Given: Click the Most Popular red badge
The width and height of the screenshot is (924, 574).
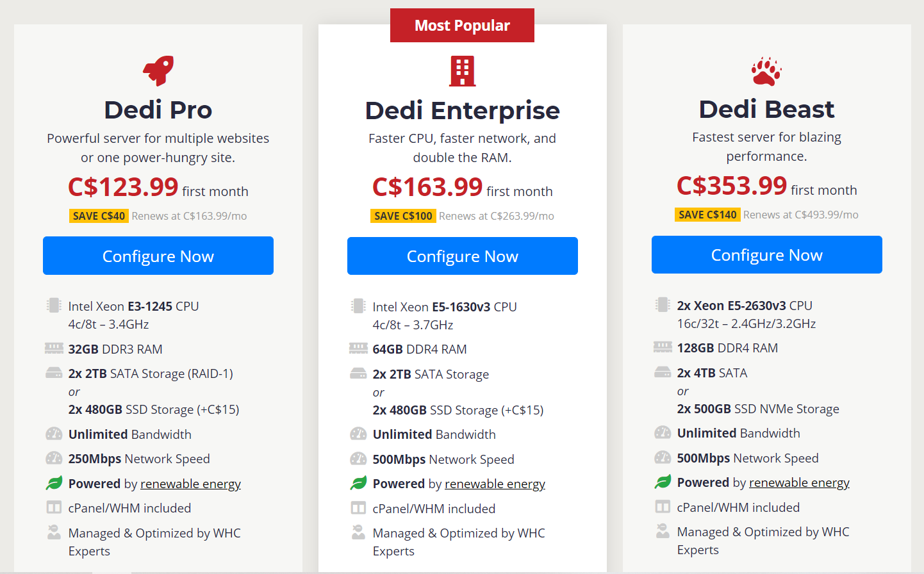Looking at the screenshot, I should tap(462, 26).
